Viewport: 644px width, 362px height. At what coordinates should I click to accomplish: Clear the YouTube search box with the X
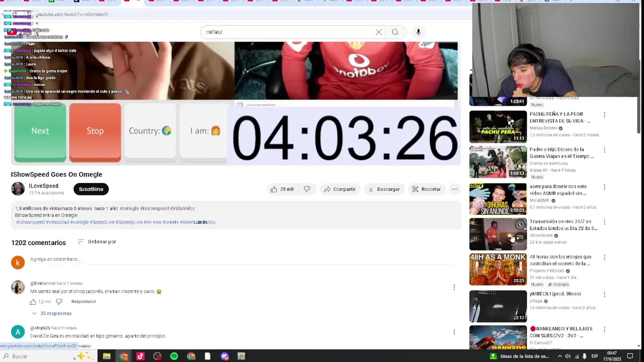378,32
